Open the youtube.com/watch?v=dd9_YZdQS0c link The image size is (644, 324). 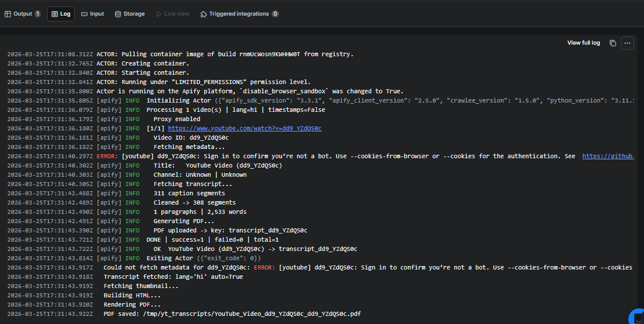(x=245, y=128)
